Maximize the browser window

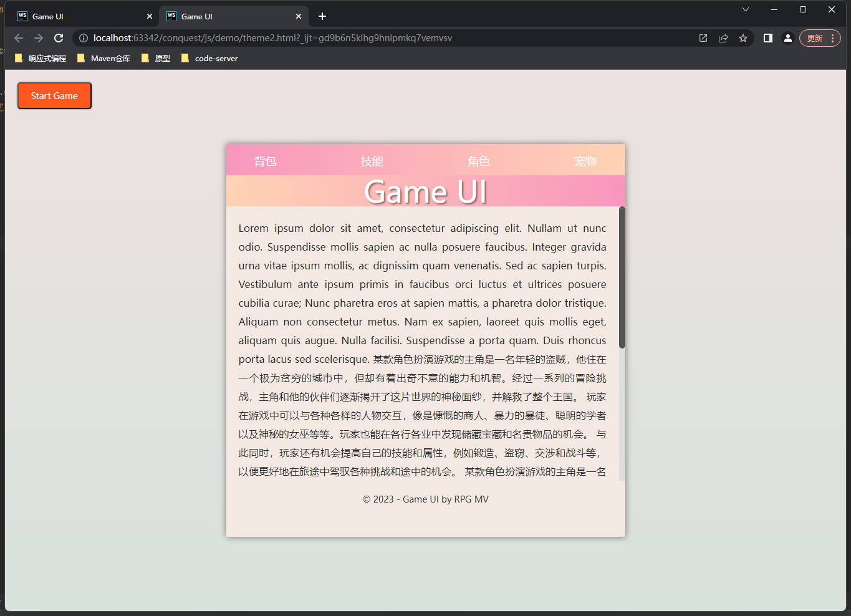[x=803, y=9]
